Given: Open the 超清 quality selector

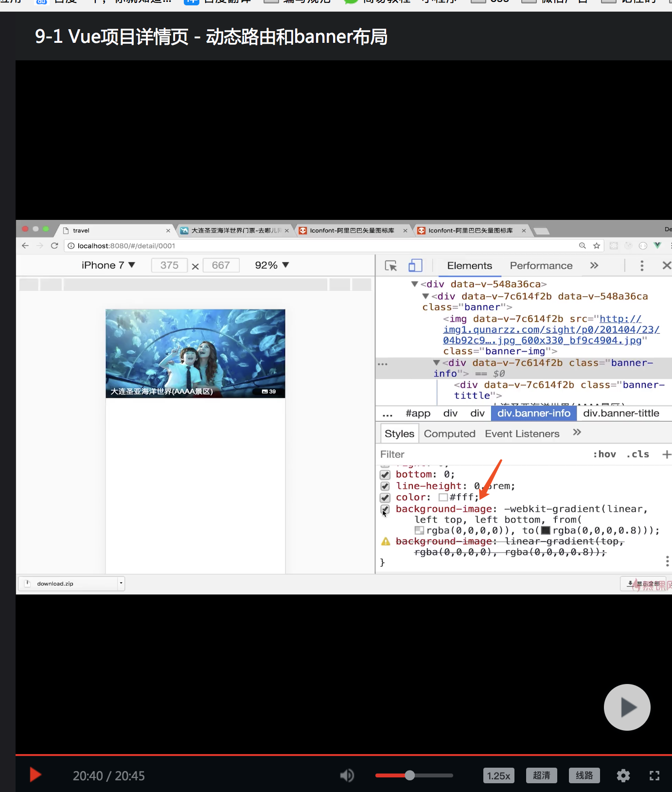Looking at the screenshot, I should (x=542, y=775).
